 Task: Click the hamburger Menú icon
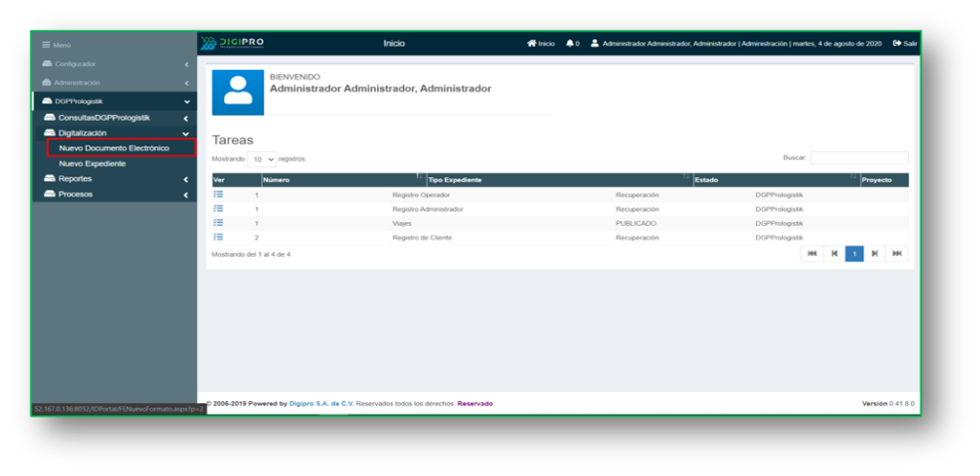click(45, 46)
